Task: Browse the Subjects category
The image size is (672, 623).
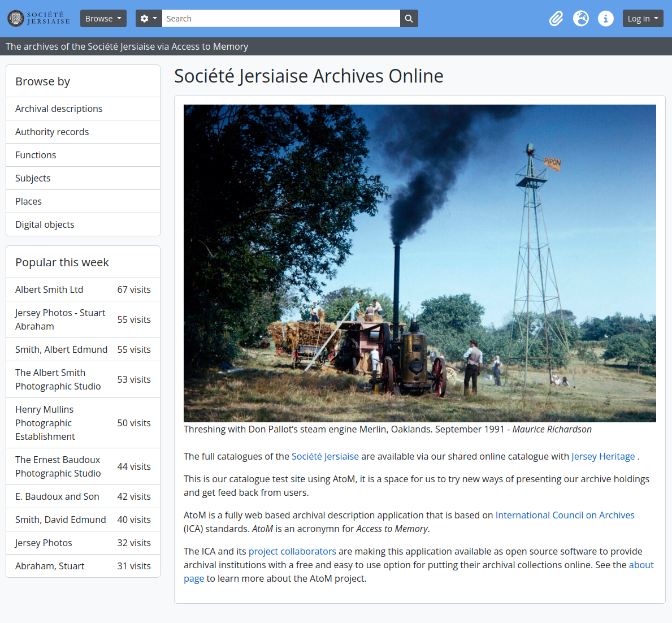Action: 33,178
